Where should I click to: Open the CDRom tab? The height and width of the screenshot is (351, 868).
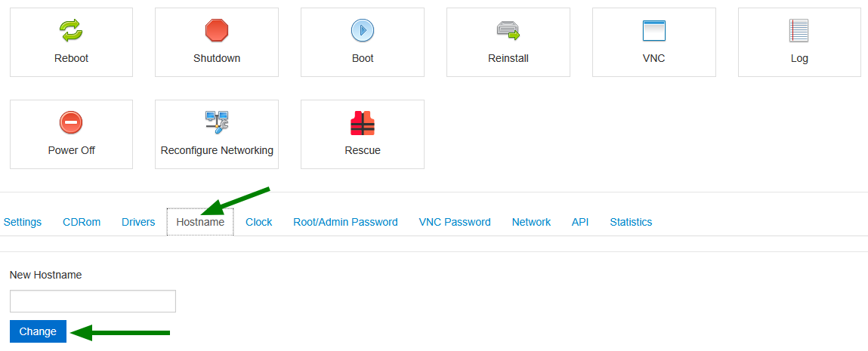point(82,222)
